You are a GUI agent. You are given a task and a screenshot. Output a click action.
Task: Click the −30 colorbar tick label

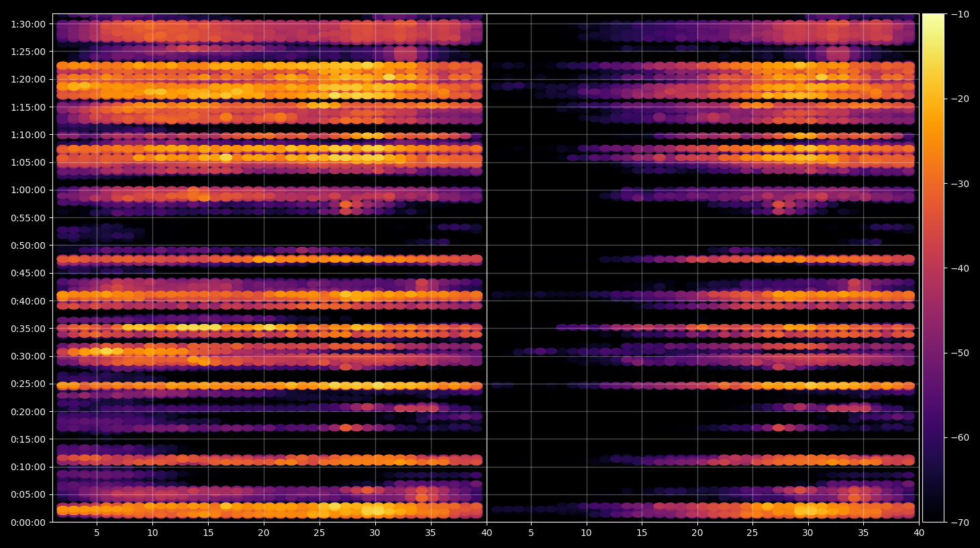(x=961, y=184)
